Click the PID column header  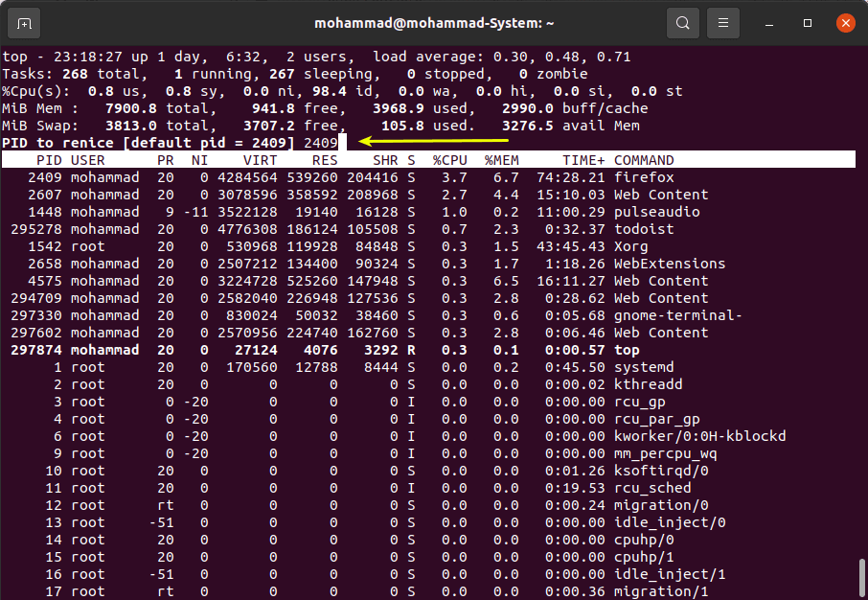pos(49,160)
